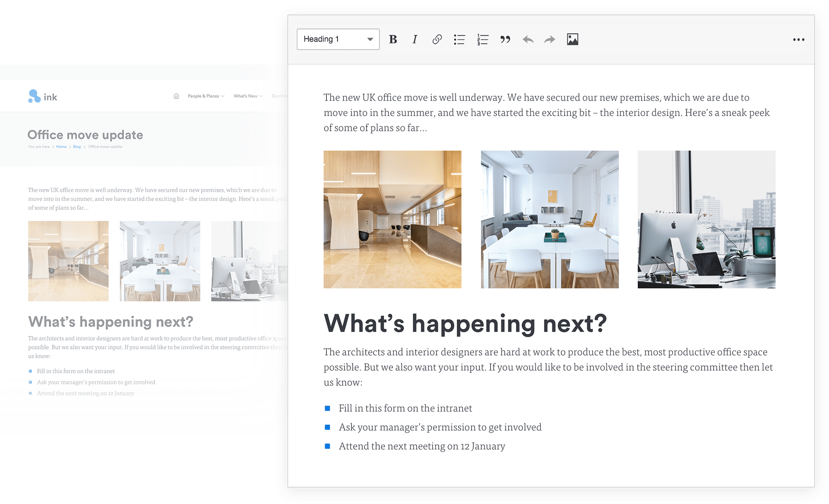This screenshot has height=504, width=829.
Task: Toggle bold formatting in the editor
Action: pyautogui.click(x=392, y=39)
